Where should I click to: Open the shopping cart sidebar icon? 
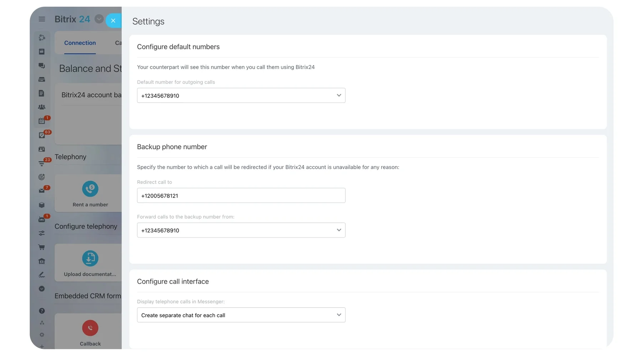click(x=42, y=247)
